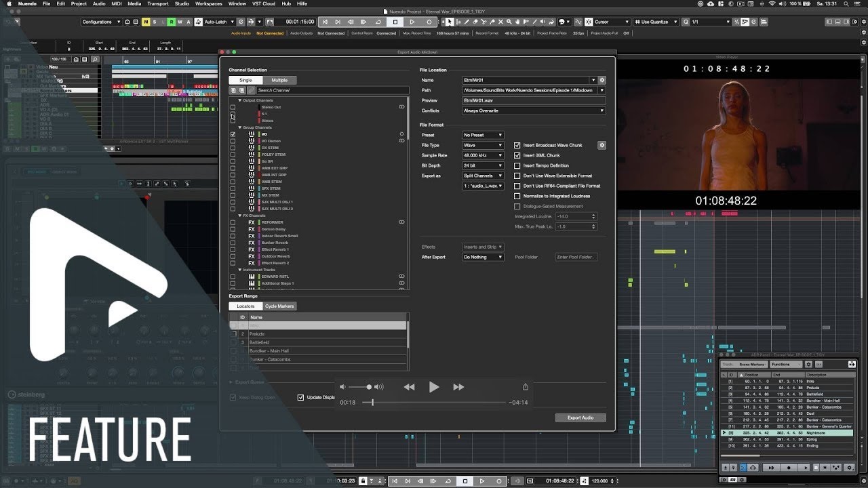The width and height of the screenshot is (868, 488).
Task: Uncheck the VO group channel checkbox
Action: (233, 134)
